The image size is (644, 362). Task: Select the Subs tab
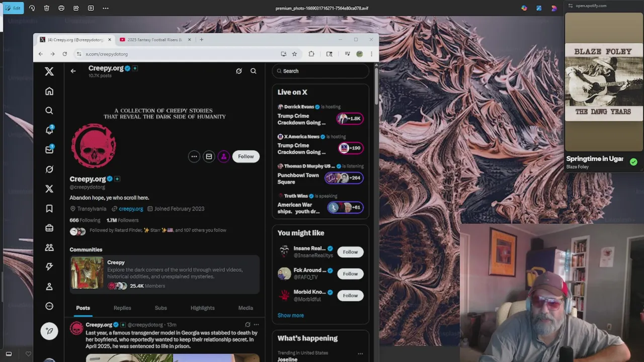(x=160, y=308)
